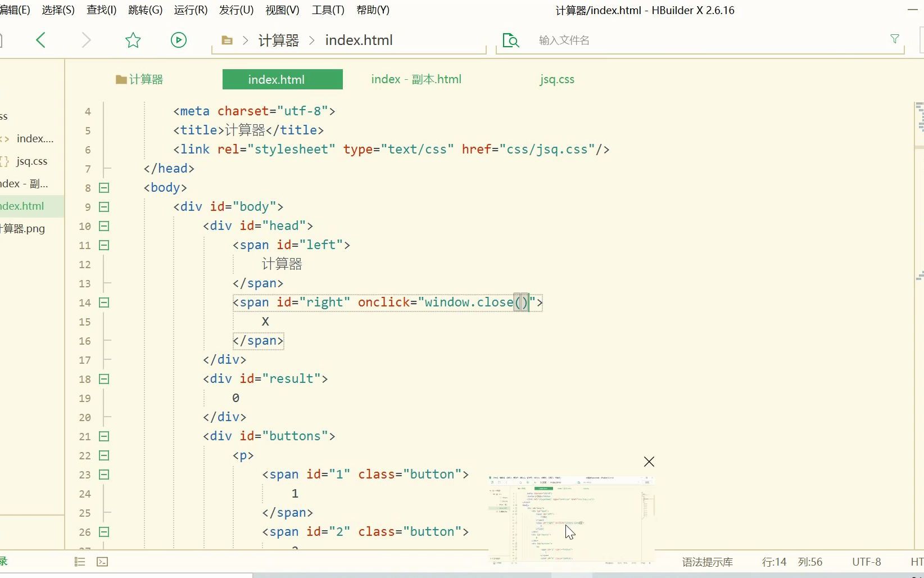Click the bookmark star icon
This screenshot has height=578, width=924.
(133, 40)
